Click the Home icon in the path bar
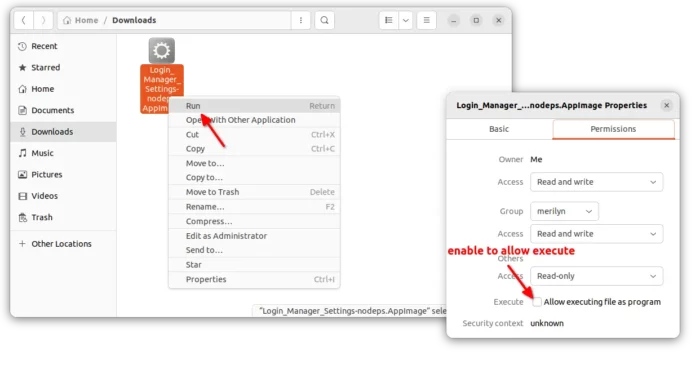Screen dimensions: 700x365 pos(67,21)
